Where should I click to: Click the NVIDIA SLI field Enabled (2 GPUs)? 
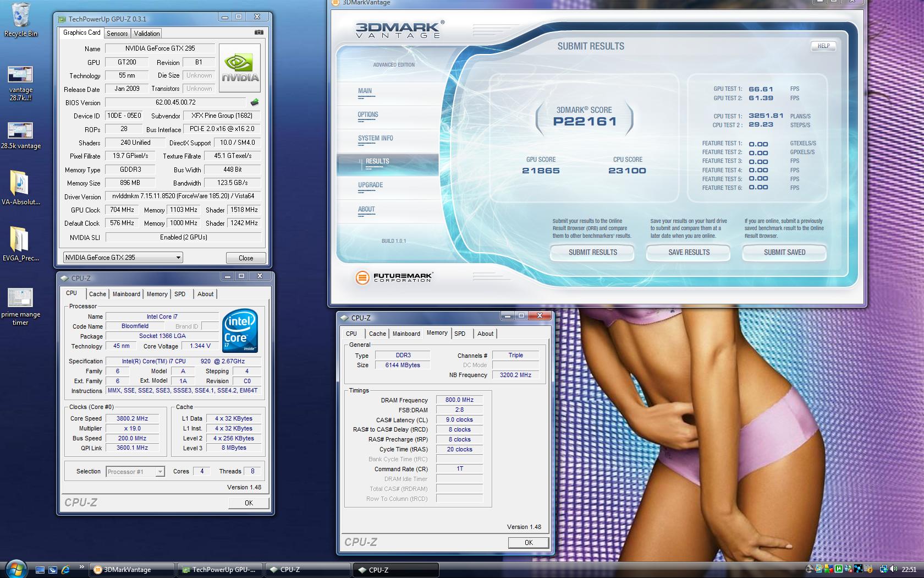coord(183,237)
